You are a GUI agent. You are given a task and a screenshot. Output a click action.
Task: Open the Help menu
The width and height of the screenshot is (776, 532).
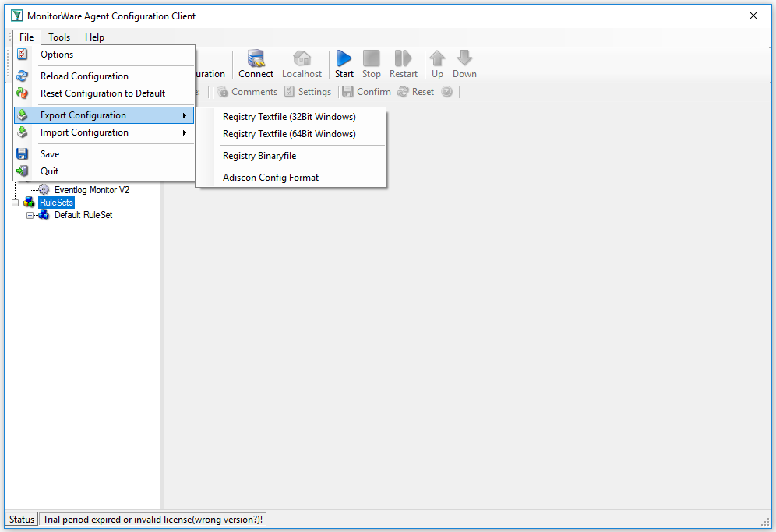point(94,37)
